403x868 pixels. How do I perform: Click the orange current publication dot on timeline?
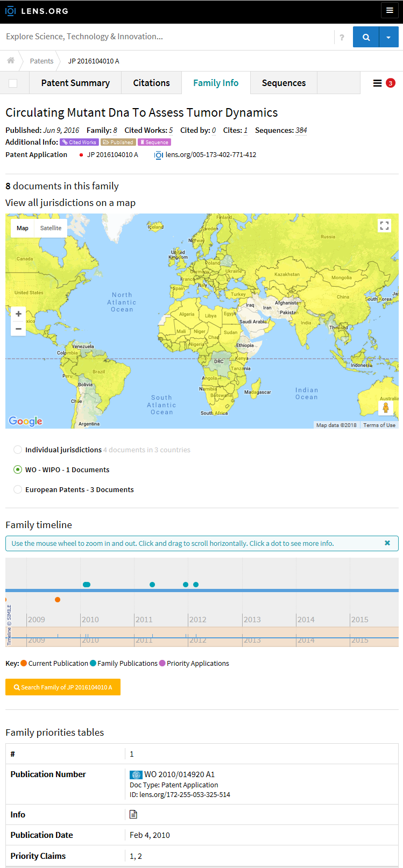pyautogui.click(x=58, y=600)
